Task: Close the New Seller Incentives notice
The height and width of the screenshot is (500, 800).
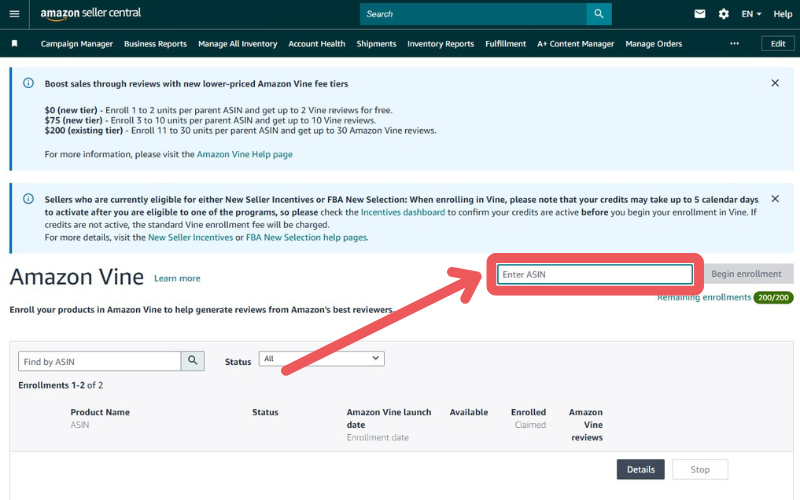Action: pyautogui.click(x=775, y=198)
